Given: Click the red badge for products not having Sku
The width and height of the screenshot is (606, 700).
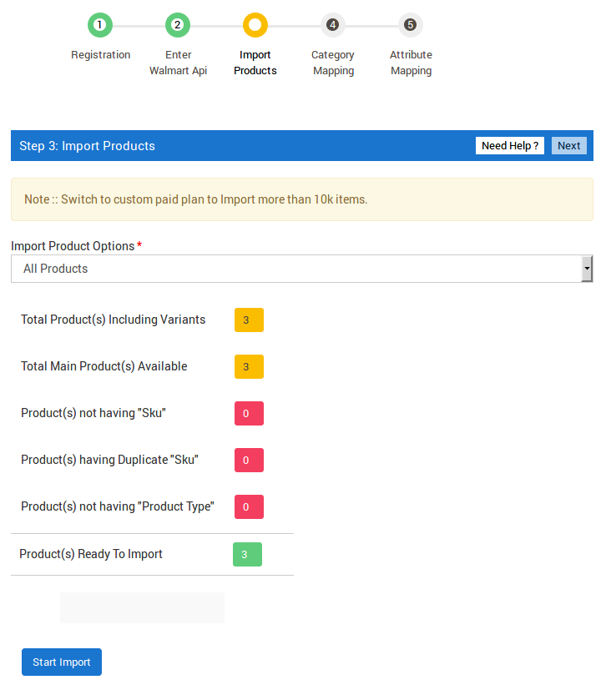Looking at the screenshot, I should [x=250, y=413].
